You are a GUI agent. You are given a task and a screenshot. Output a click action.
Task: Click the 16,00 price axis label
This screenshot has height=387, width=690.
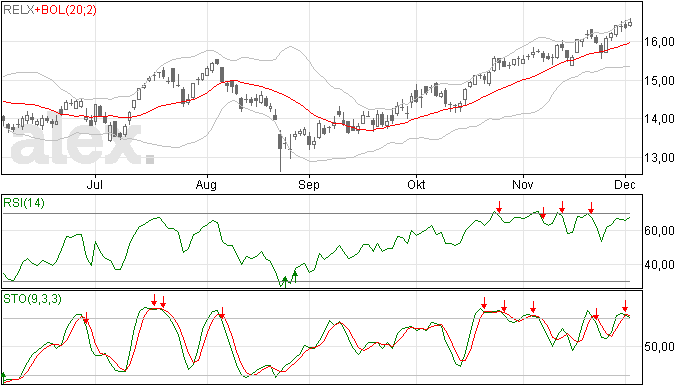[x=659, y=42]
